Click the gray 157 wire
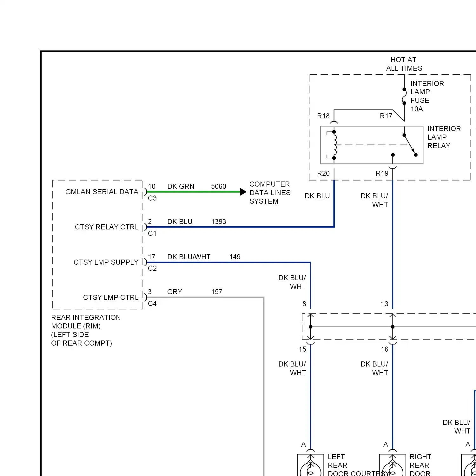The height and width of the screenshot is (476, 476). tap(264, 381)
